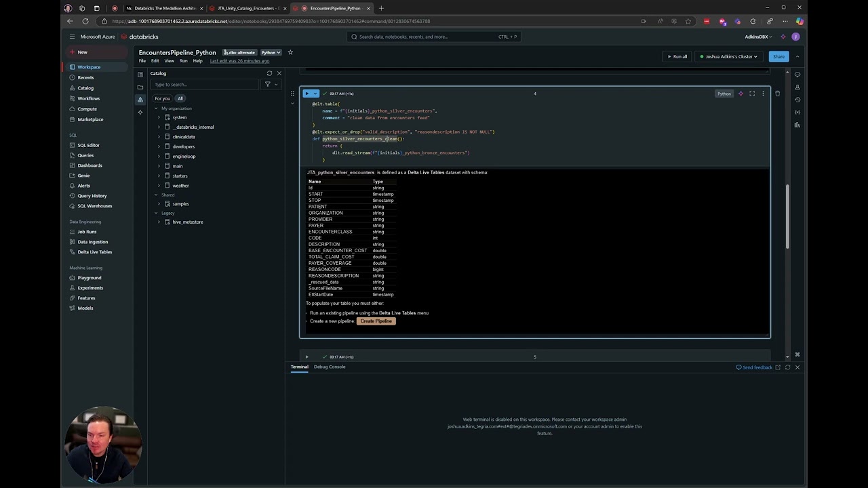Collapse the My organization group

click(x=156, y=108)
